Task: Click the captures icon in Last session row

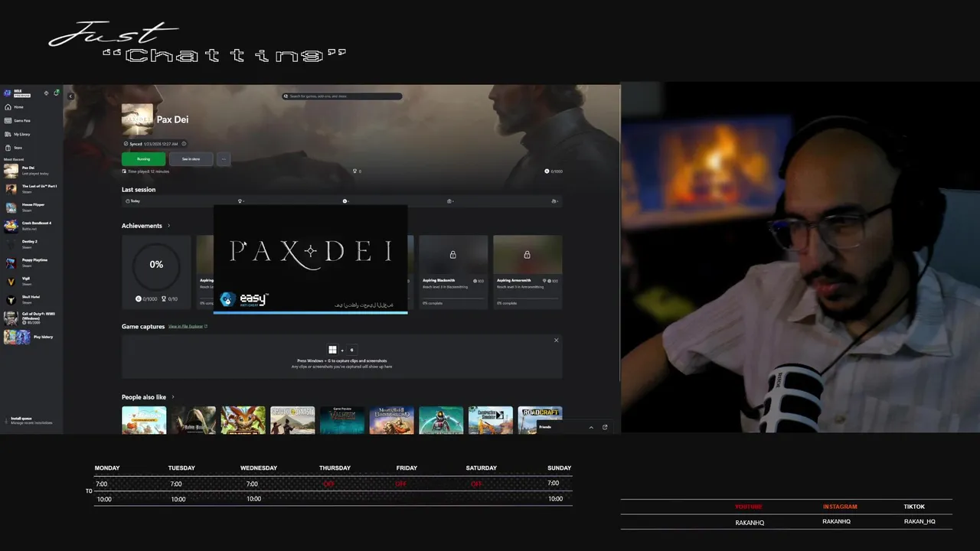Action: [449, 201]
